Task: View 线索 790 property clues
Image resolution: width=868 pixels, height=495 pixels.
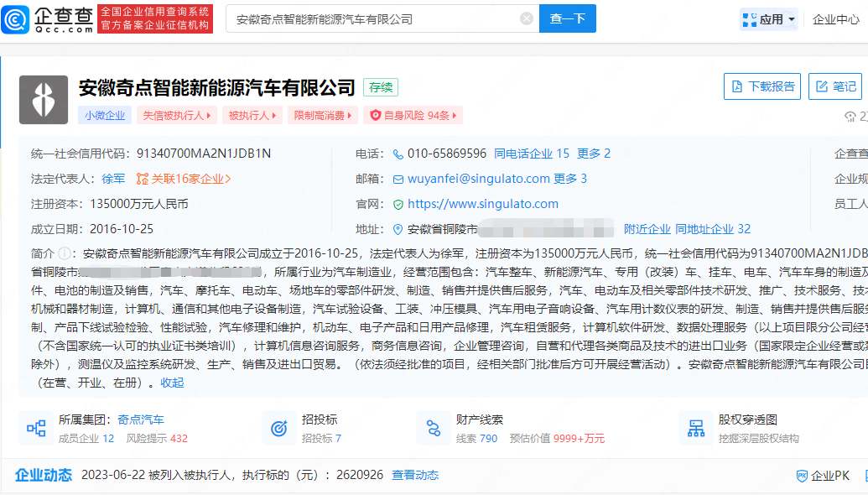Action: tap(476, 439)
